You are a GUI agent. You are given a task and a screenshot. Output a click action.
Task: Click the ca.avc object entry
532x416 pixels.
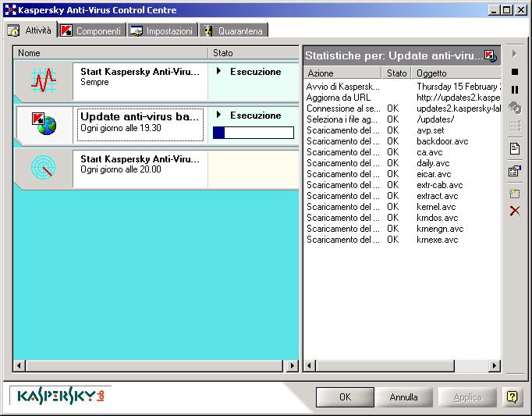[430, 152]
